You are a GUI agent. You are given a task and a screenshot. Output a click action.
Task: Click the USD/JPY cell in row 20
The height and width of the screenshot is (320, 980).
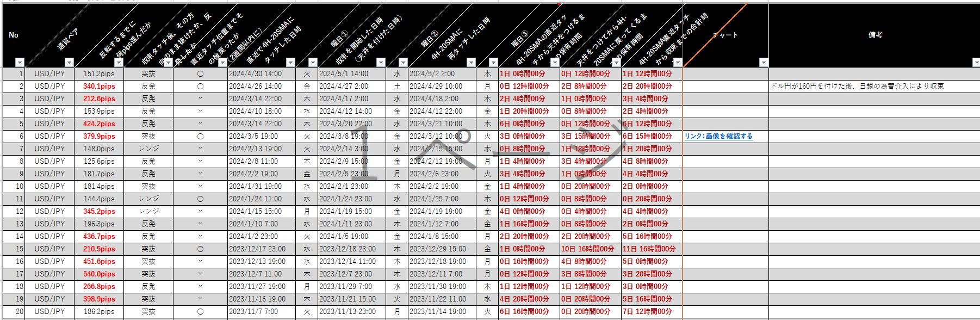49,311
